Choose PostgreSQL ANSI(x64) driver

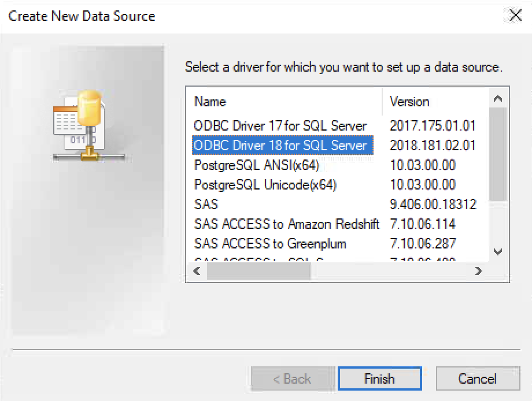click(x=257, y=165)
